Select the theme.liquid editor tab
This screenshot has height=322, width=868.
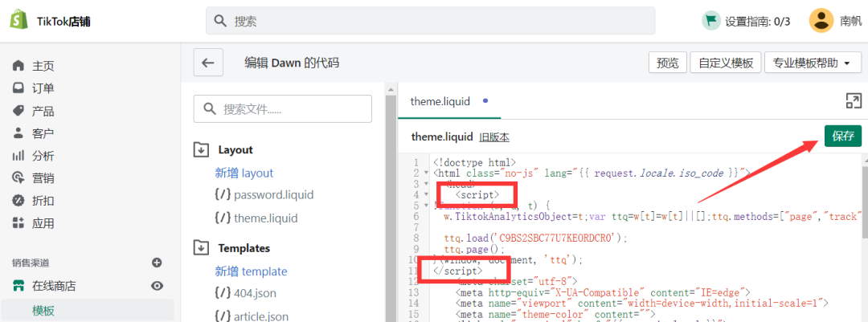click(449, 101)
